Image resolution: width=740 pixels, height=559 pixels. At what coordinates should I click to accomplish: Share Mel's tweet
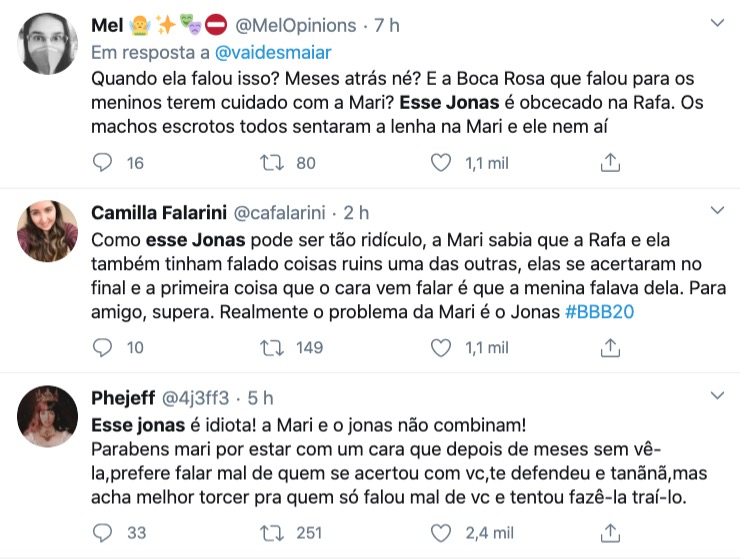(610, 162)
